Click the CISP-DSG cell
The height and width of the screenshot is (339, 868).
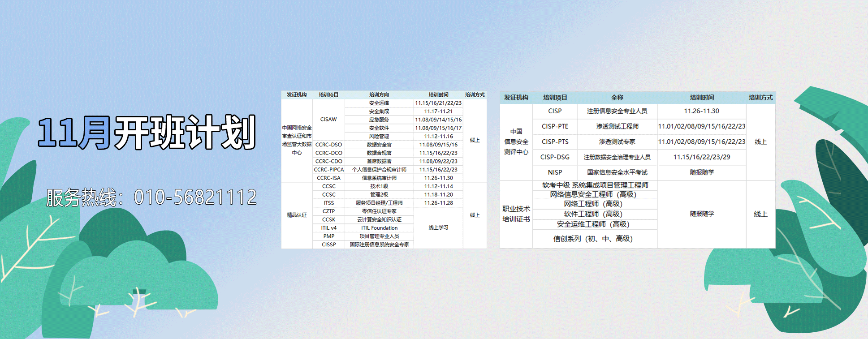tap(555, 157)
